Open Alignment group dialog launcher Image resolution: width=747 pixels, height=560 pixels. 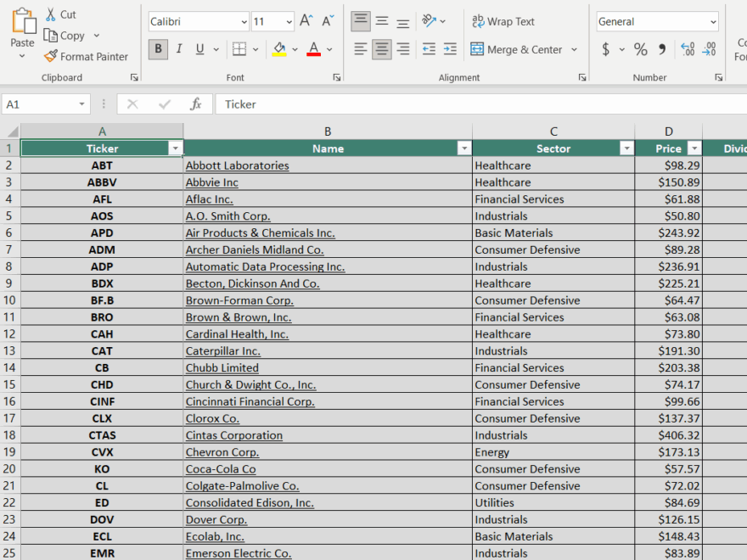click(582, 77)
